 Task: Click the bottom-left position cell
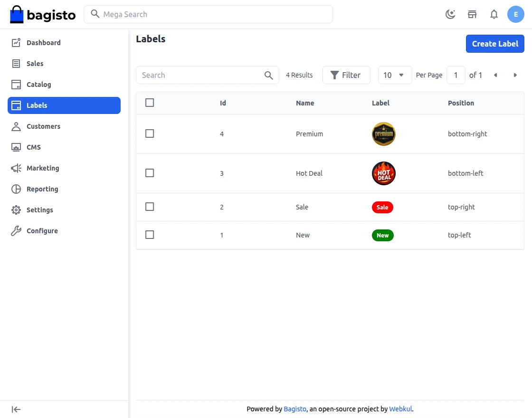pos(465,173)
